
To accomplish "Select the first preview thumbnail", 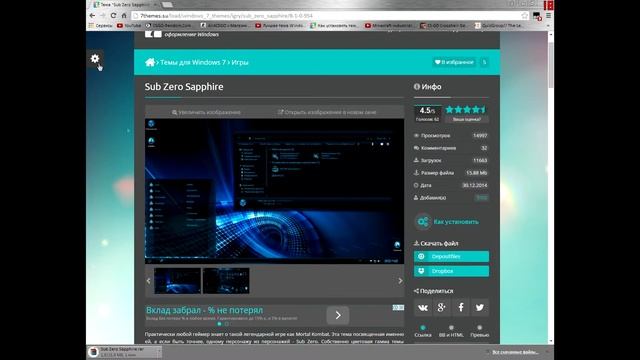I will [177, 281].
